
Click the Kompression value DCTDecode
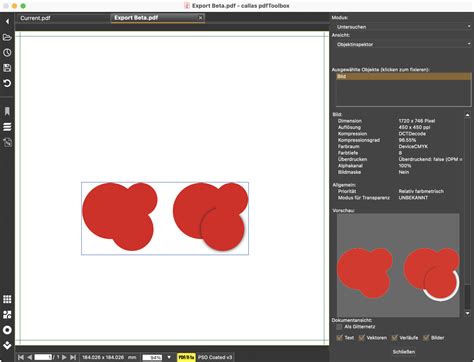pyautogui.click(x=412, y=134)
